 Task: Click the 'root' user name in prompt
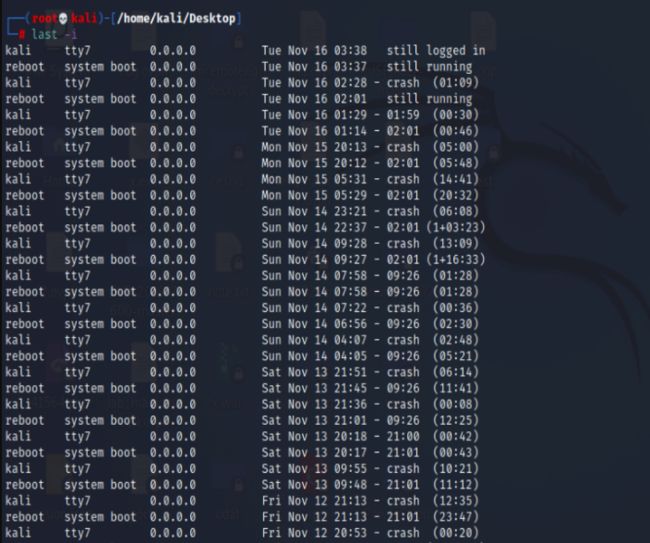point(44,19)
